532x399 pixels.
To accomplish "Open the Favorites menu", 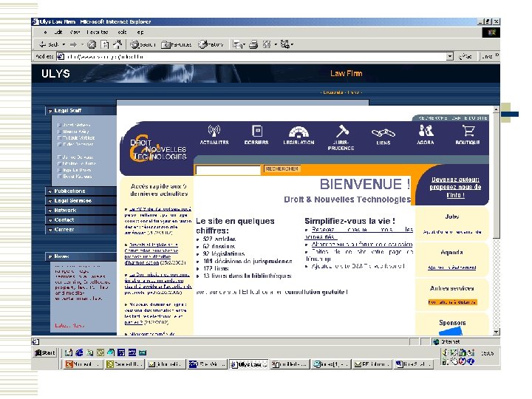I will (x=98, y=33).
